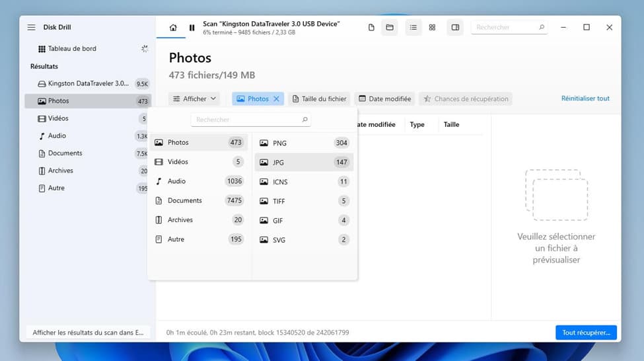Open Chances de récupération filter

tap(466, 99)
